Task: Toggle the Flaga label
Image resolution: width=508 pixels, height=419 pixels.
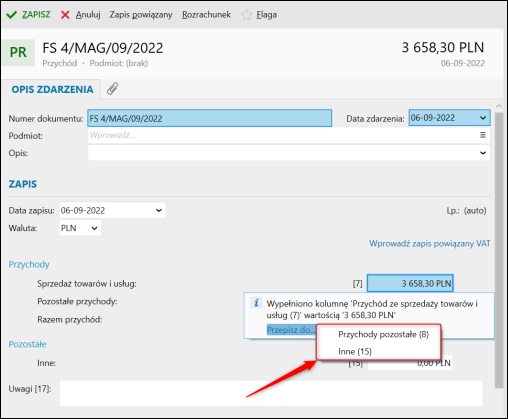Action: point(267,15)
